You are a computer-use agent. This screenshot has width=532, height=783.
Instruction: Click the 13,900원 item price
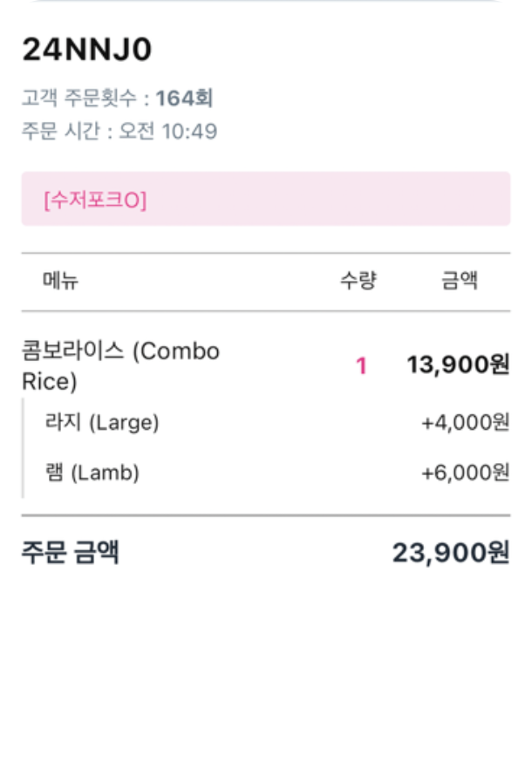pyautogui.click(x=458, y=365)
